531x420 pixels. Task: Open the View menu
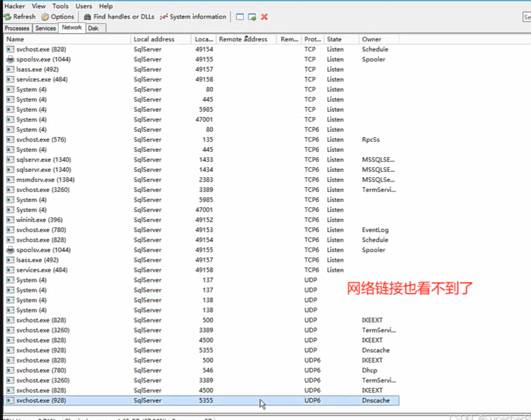coord(39,6)
